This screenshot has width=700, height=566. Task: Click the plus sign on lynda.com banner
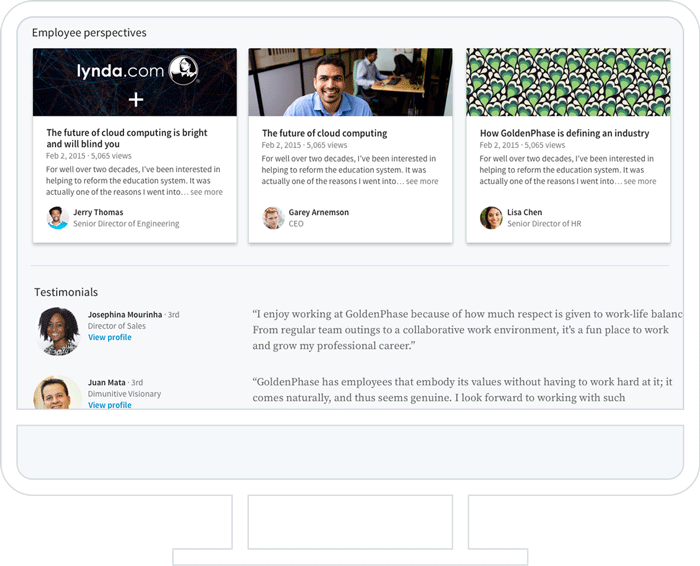136,100
